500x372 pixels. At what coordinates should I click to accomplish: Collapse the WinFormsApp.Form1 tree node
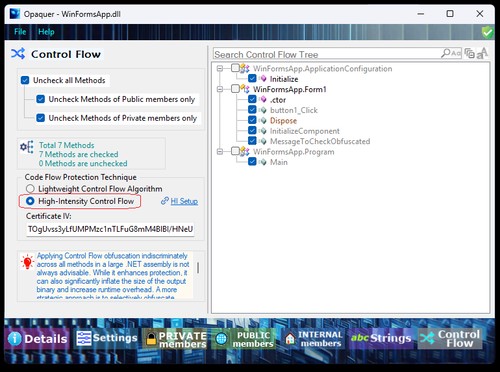pos(220,89)
